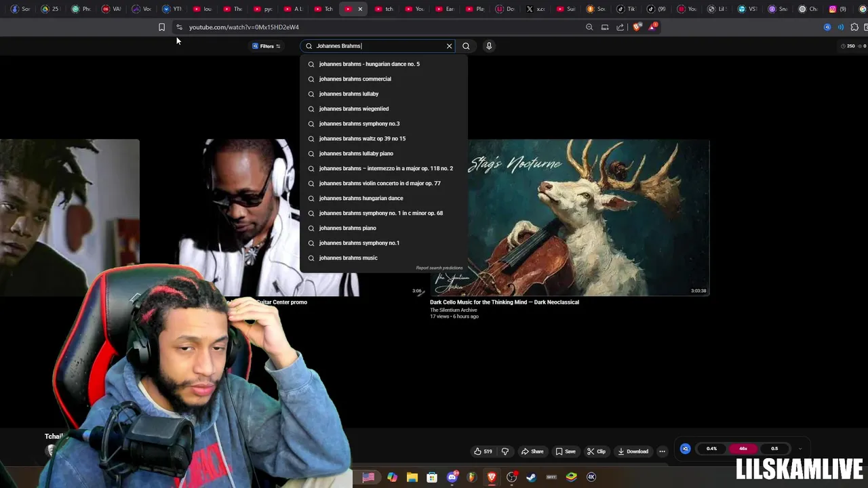Click the search magnifier button
The height and width of the screenshot is (488, 868).
tap(466, 46)
